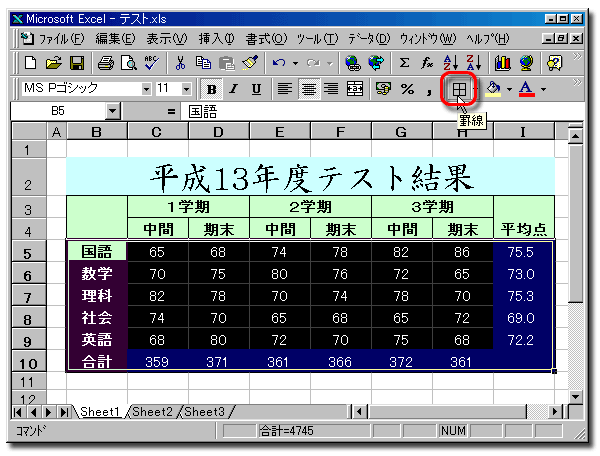Click the Merge and Center icon
The height and width of the screenshot is (456, 600).
click(x=355, y=89)
